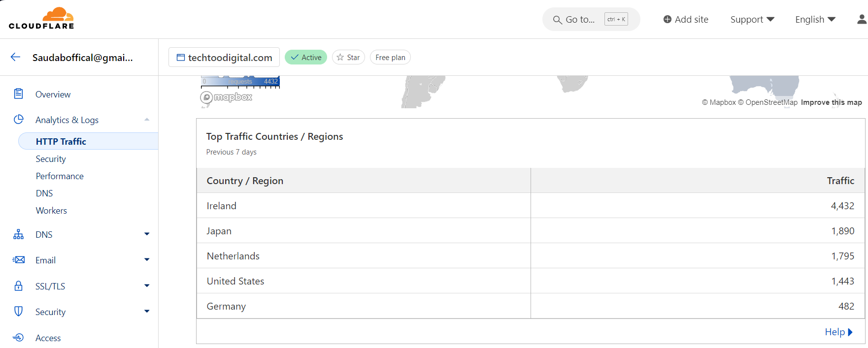868x348 pixels.
Task: Select Workers under Analytics & Logs
Action: [51, 211]
